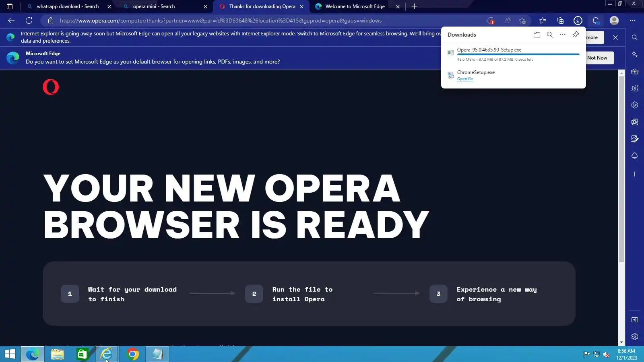Viewport: 644px width, 362px height.
Task: Click the volume icon in system tray
Action: 606,354
